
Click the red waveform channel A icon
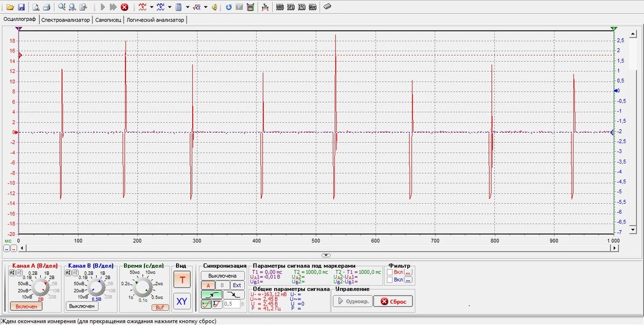(x=142, y=8)
